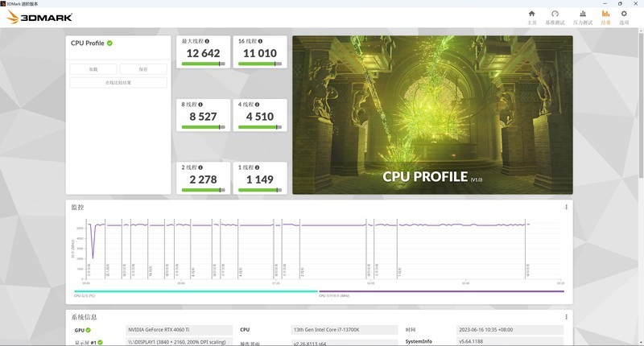
Task: Click info icon next to 1 线程
Action: pyautogui.click(x=257, y=167)
